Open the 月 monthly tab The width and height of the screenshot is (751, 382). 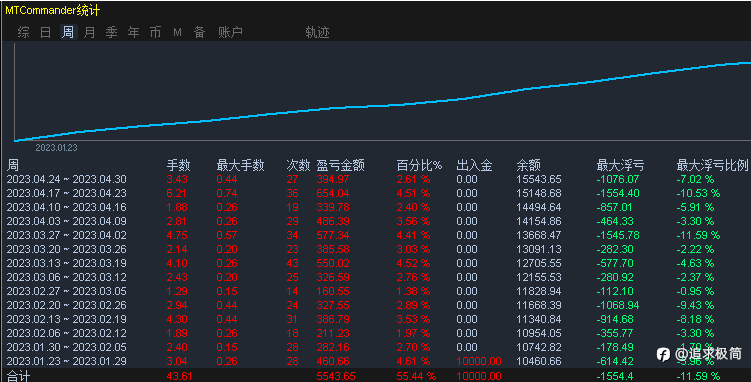[90, 32]
